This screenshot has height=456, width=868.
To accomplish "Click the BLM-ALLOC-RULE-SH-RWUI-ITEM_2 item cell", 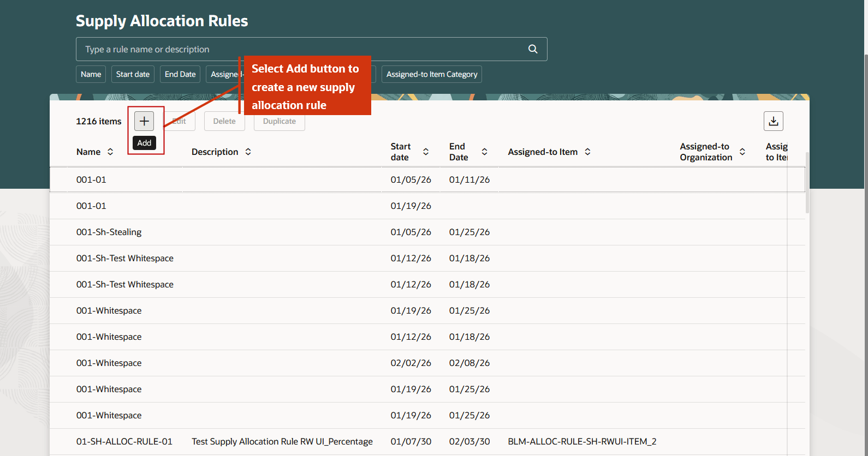I will [582, 441].
